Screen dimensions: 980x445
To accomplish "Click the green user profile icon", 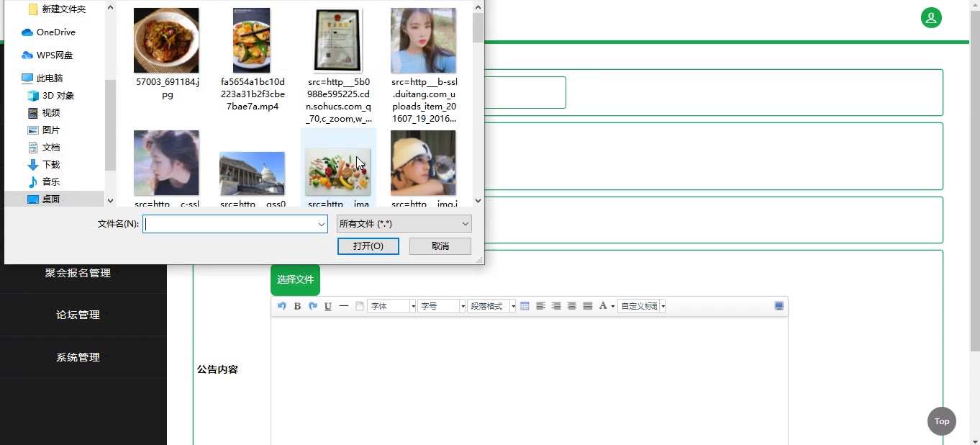I will click(931, 18).
